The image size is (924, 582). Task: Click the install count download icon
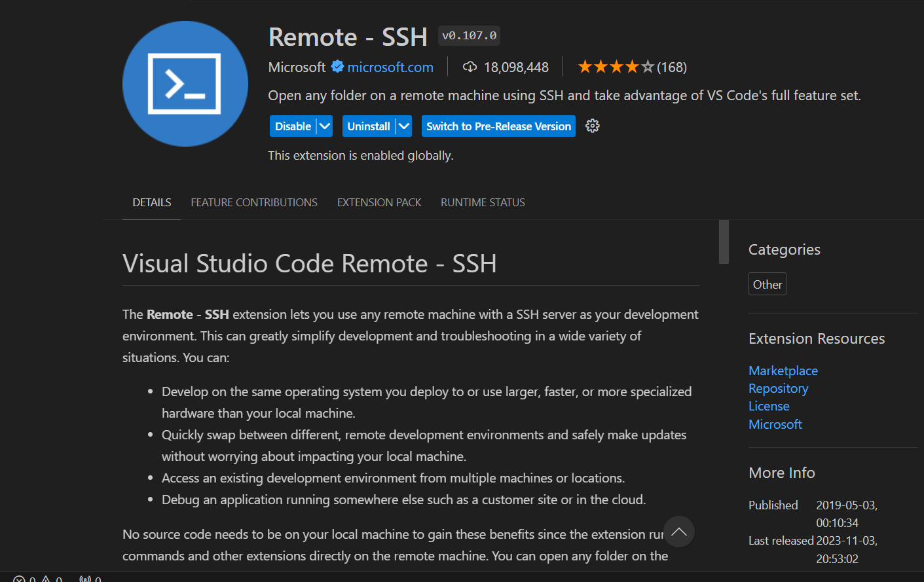click(x=470, y=67)
